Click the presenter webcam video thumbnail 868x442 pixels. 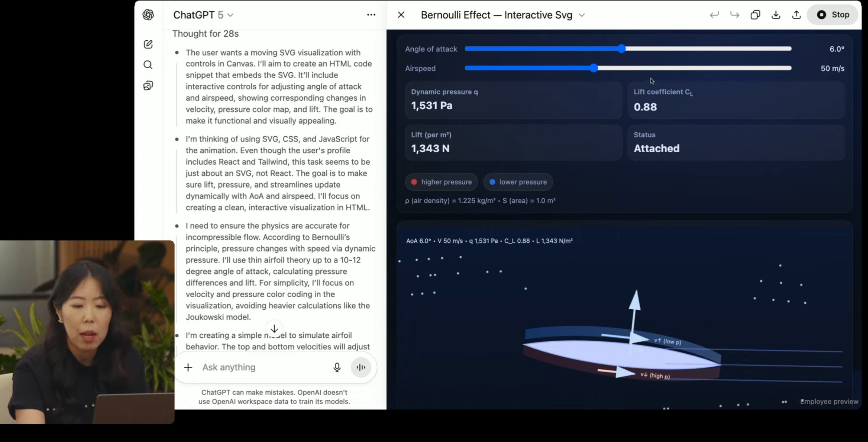click(x=87, y=332)
